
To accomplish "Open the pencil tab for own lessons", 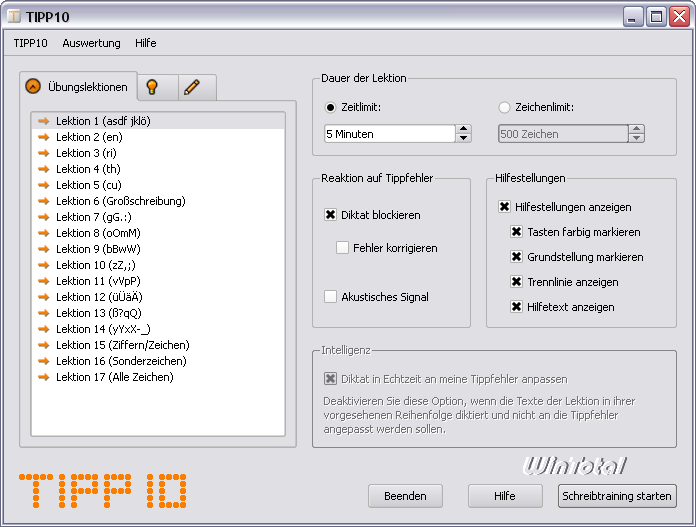I will pyautogui.click(x=197, y=87).
